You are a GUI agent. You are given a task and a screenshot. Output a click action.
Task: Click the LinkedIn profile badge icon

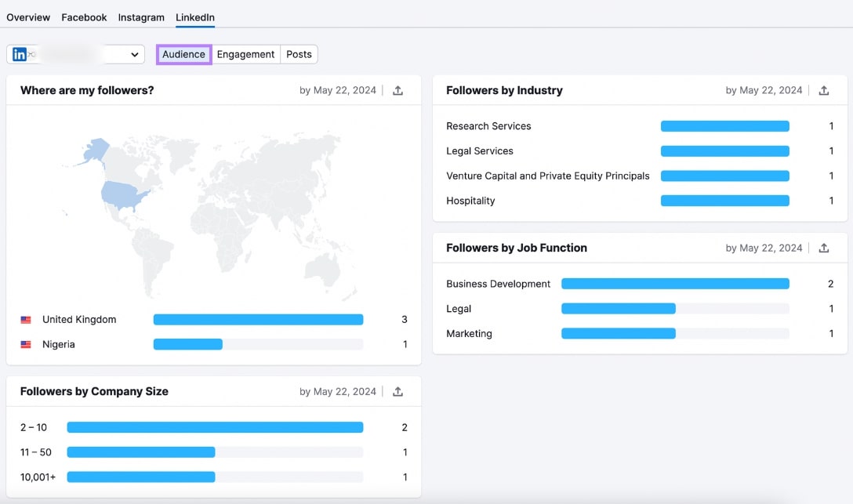[20, 54]
